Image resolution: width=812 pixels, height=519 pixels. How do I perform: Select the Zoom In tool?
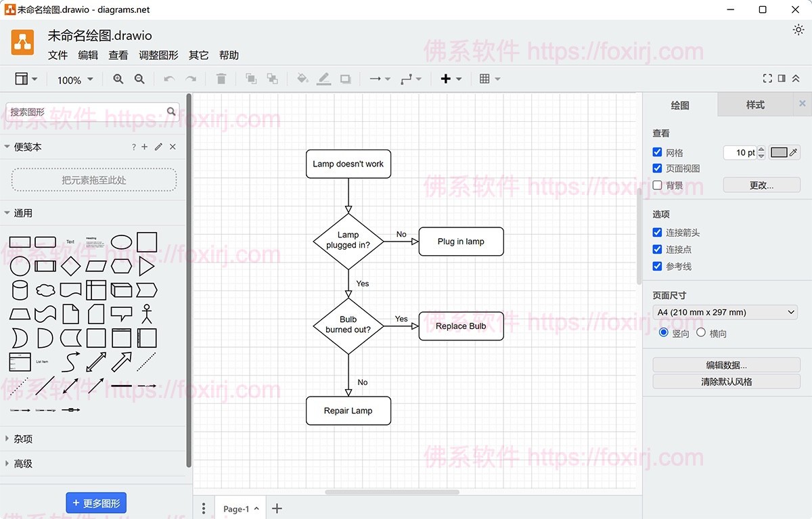click(x=118, y=79)
